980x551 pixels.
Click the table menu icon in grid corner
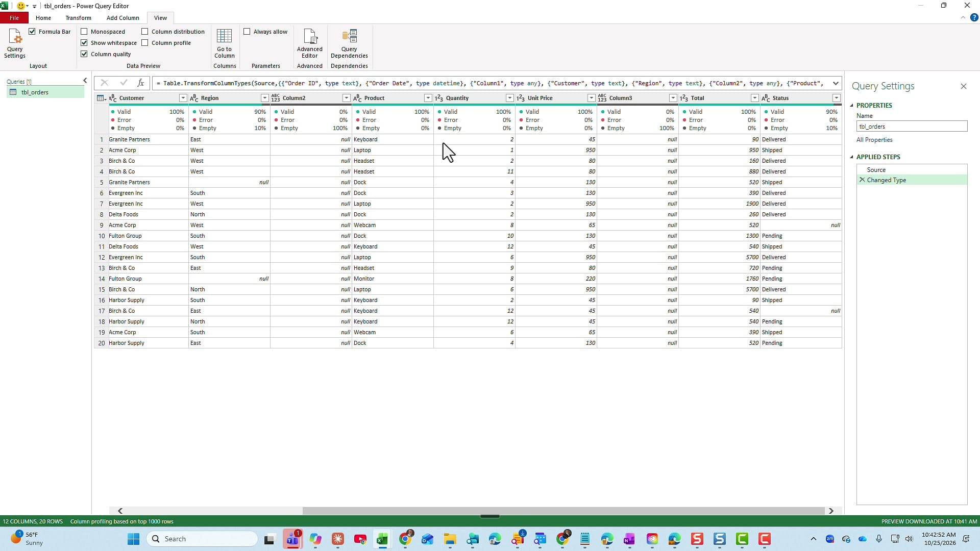(x=101, y=98)
